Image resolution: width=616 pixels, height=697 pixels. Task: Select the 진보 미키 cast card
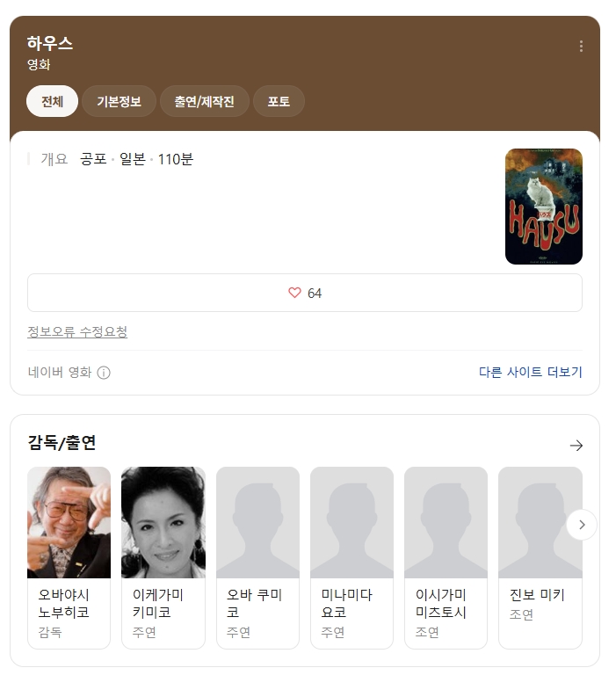(x=540, y=557)
